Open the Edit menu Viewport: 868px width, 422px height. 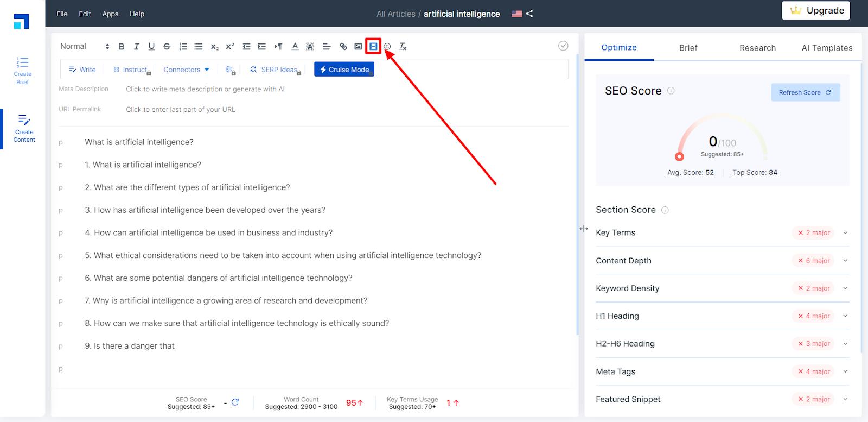(85, 14)
